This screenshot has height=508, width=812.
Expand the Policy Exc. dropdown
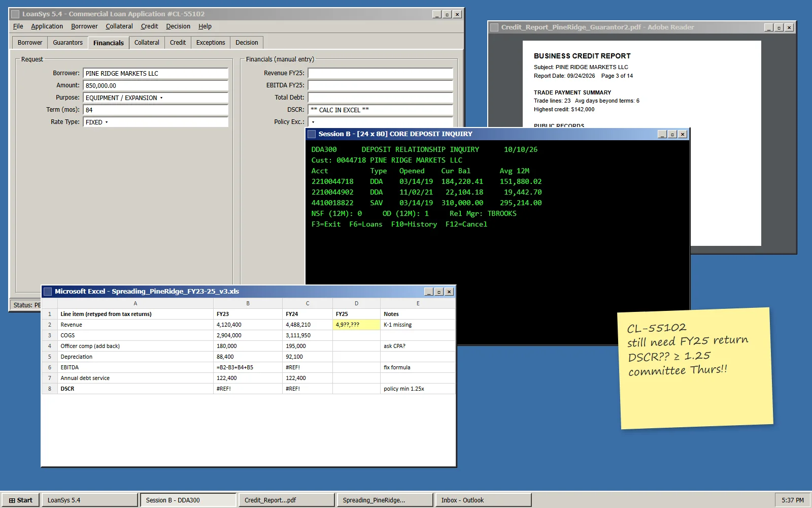click(x=381, y=122)
